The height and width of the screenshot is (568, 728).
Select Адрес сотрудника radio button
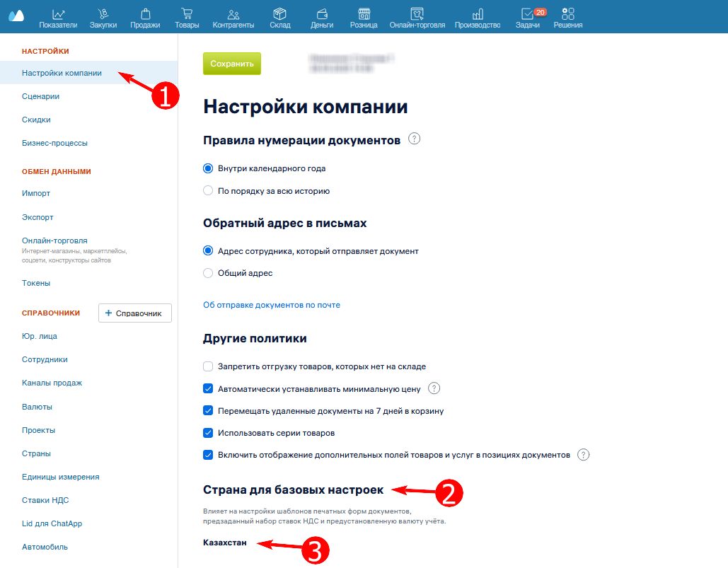(x=208, y=251)
